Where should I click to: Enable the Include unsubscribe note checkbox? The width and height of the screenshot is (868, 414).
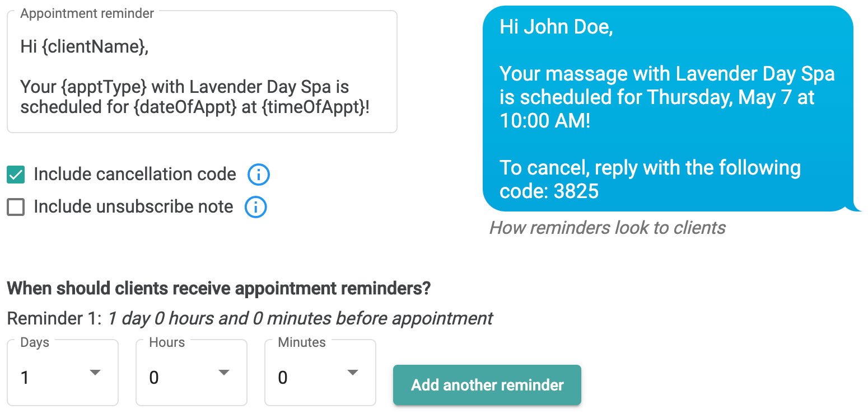(x=15, y=207)
